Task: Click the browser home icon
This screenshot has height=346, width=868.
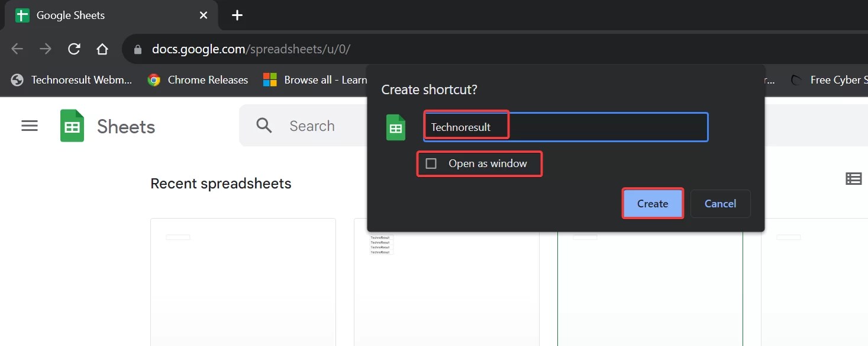Action: point(102,49)
